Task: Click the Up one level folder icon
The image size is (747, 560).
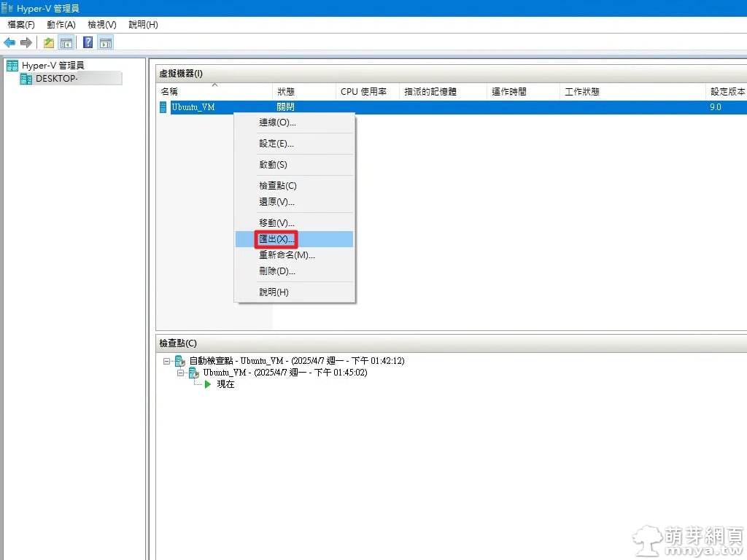Action: (49, 42)
